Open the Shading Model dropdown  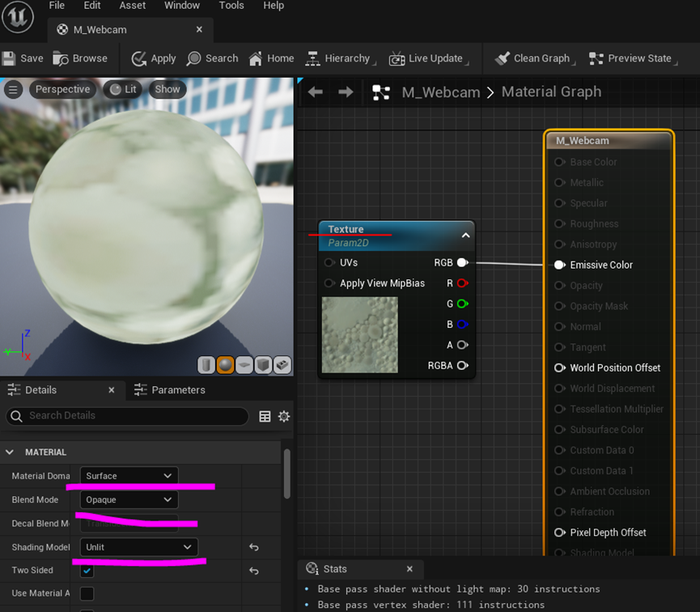[138, 546]
